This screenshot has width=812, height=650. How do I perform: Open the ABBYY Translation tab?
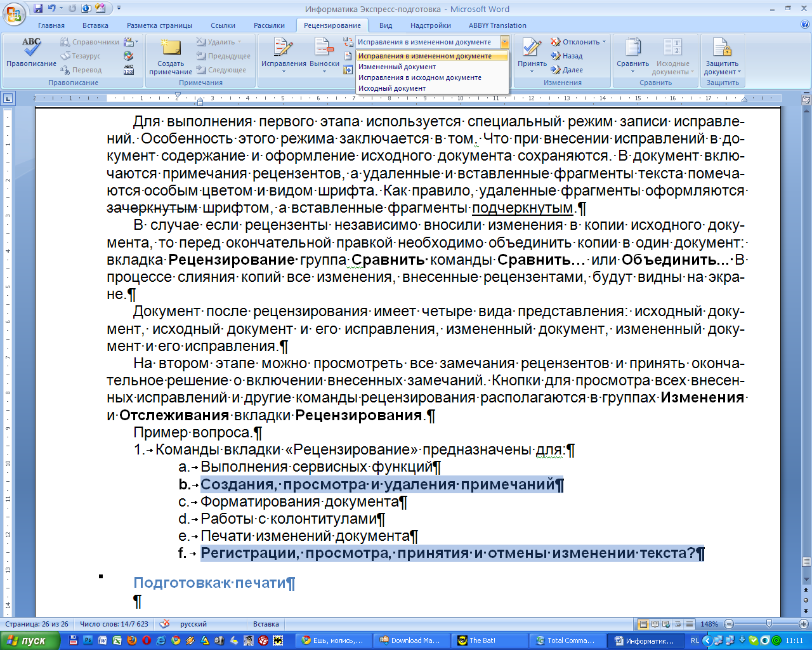tap(497, 25)
